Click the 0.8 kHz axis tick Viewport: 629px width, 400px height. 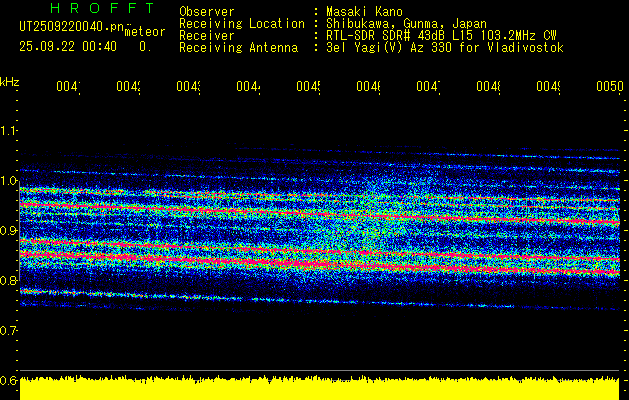(9, 281)
